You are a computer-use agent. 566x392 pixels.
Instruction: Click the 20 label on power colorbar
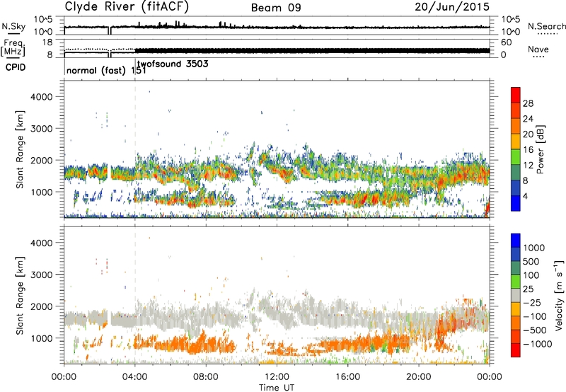tap(528, 134)
